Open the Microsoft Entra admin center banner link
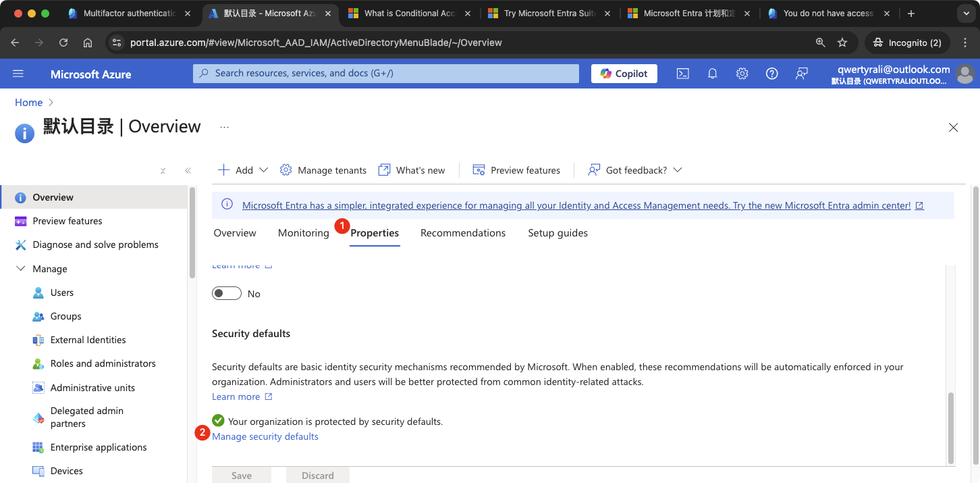Viewport: 980px width, 483px height. (x=582, y=205)
